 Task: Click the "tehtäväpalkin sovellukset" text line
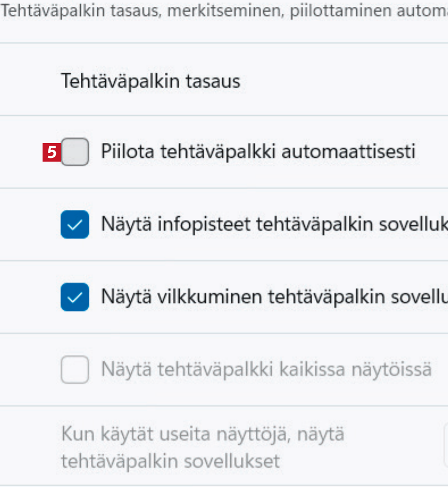[170, 461]
